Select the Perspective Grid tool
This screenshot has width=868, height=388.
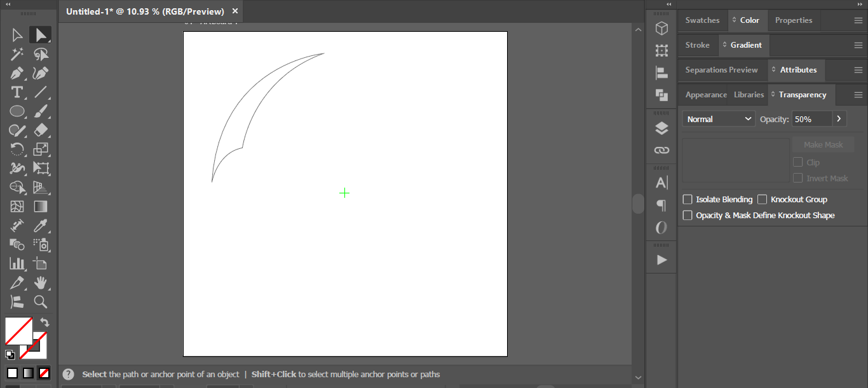tap(41, 188)
